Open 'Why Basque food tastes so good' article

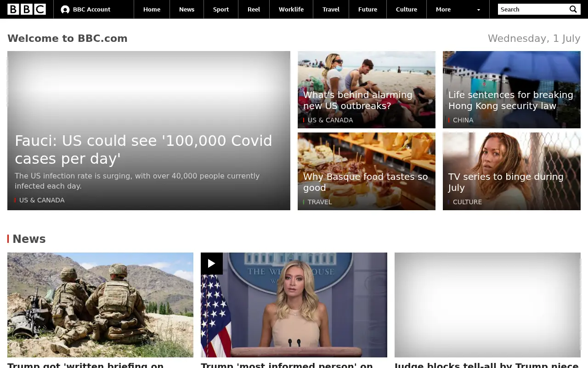click(x=365, y=182)
